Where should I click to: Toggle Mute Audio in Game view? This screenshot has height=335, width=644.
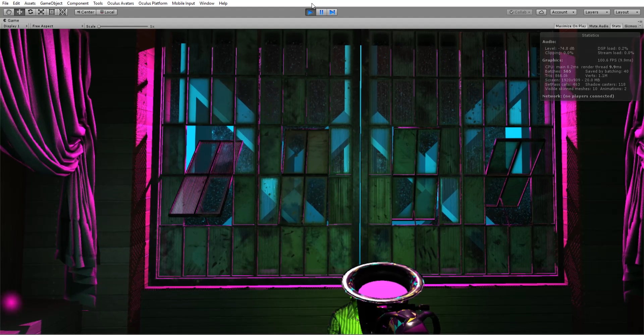pyautogui.click(x=599, y=26)
